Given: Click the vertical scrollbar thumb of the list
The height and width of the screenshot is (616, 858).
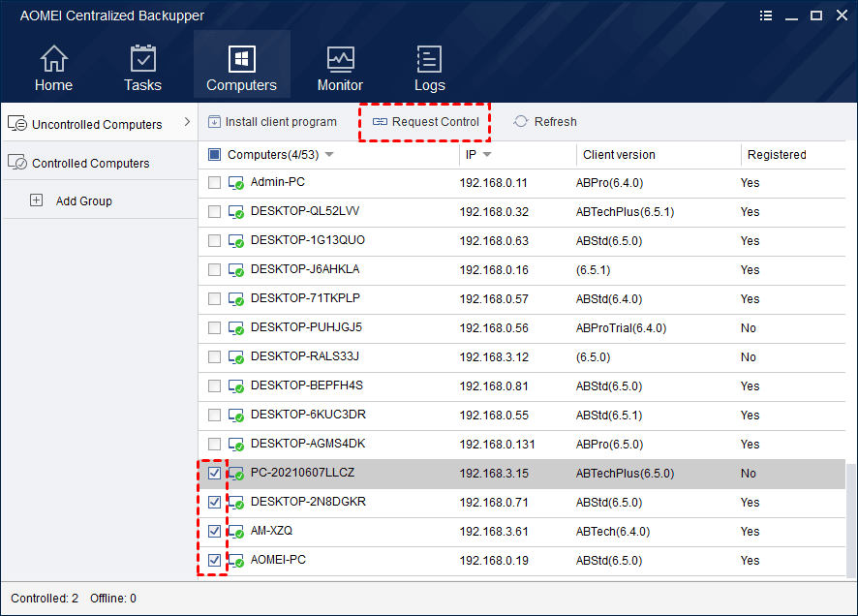Looking at the screenshot, I should (850, 520).
